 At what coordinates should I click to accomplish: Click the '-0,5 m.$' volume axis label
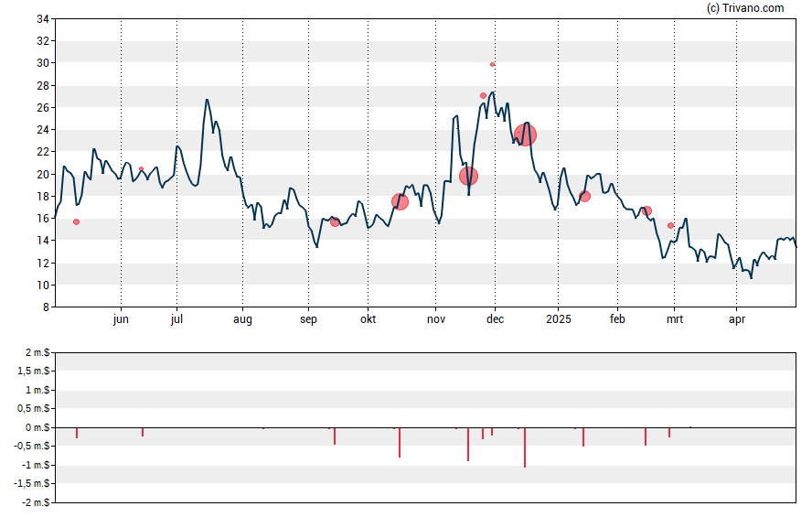point(33,446)
